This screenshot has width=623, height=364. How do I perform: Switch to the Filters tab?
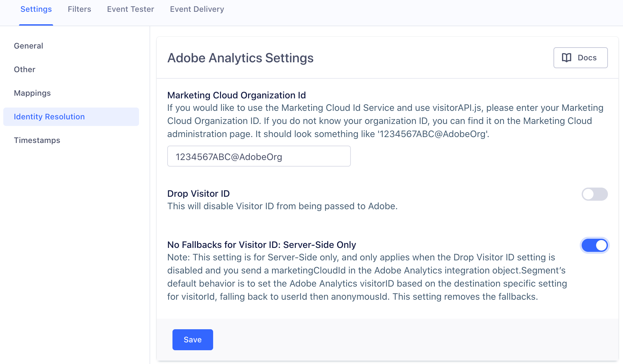pyautogui.click(x=79, y=9)
